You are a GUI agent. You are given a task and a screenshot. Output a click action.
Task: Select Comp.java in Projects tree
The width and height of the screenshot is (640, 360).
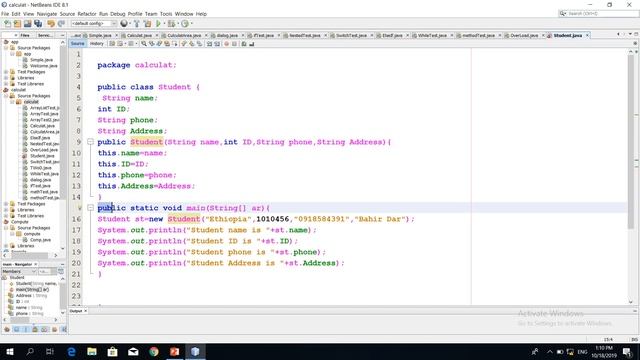[x=40, y=240]
